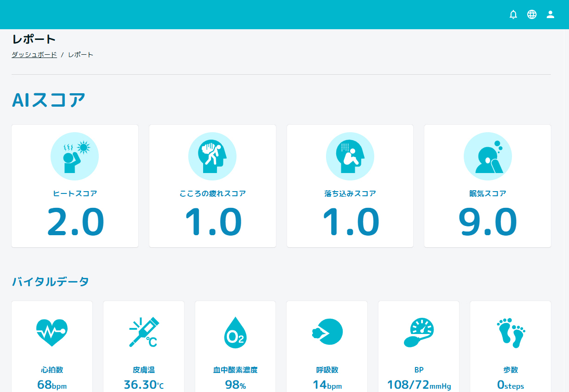Go to ダッシュボード breadcrumb link

tap(34, 55)
